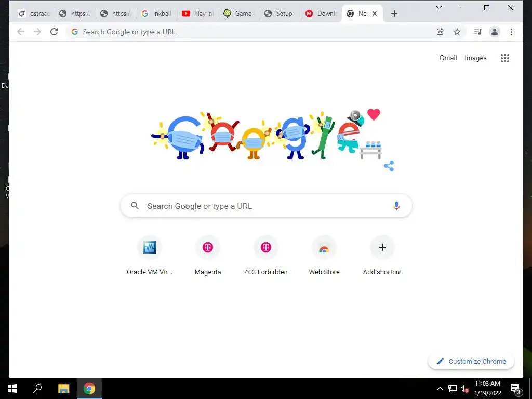Click the muted volume tray icon

tap(464, 389)
